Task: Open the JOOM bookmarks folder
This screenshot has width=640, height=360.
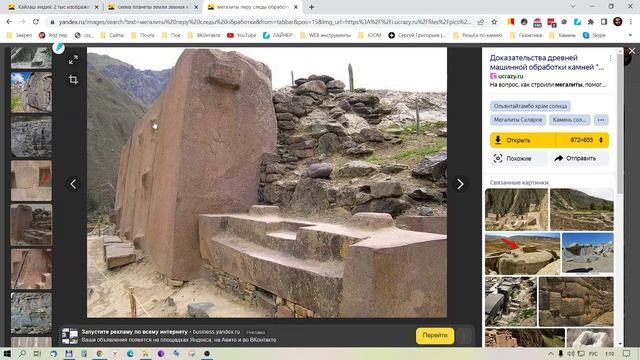Action: click(x=370, y=36)
